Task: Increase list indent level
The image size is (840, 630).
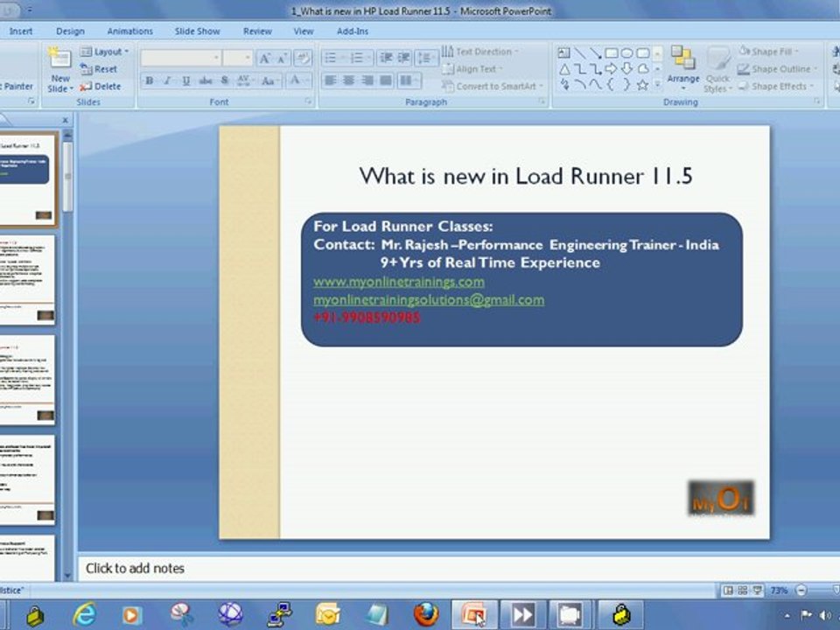Action: (403, 58)
